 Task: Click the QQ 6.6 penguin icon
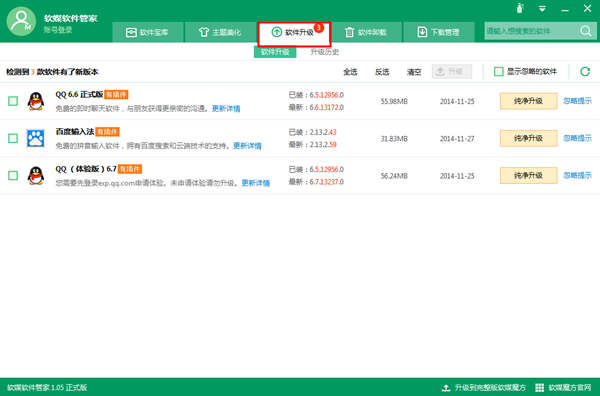(x=36, y=101)
